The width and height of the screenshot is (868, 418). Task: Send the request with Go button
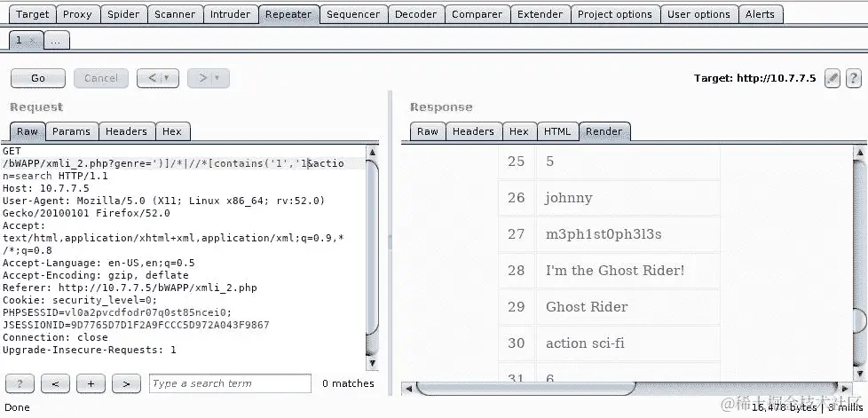(38, 78)
